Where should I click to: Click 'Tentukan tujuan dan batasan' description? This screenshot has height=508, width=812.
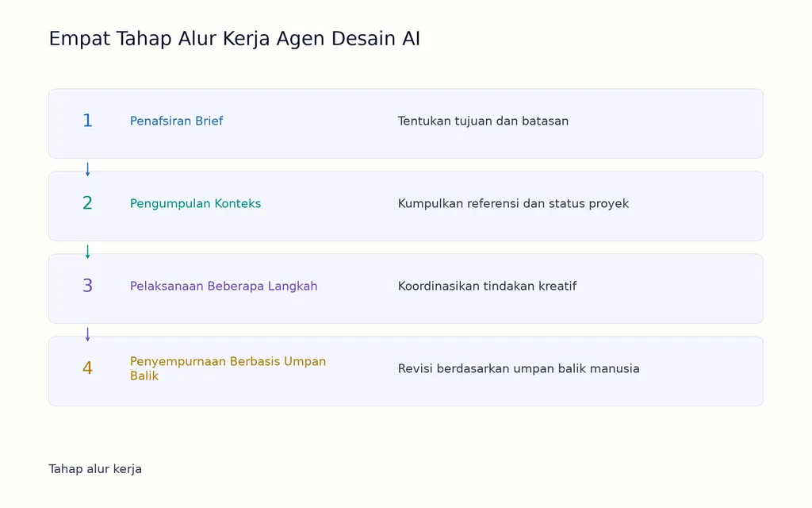tap(483, 121)
